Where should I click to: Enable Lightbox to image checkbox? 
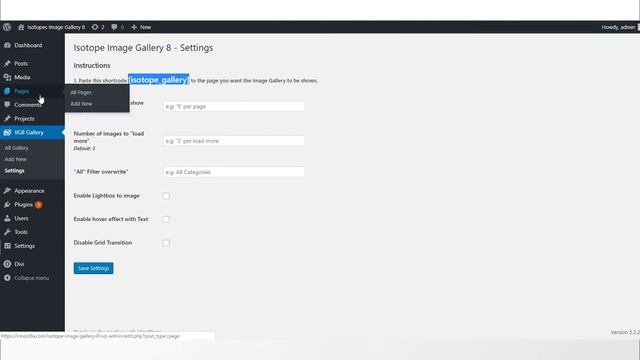[166, 196]
